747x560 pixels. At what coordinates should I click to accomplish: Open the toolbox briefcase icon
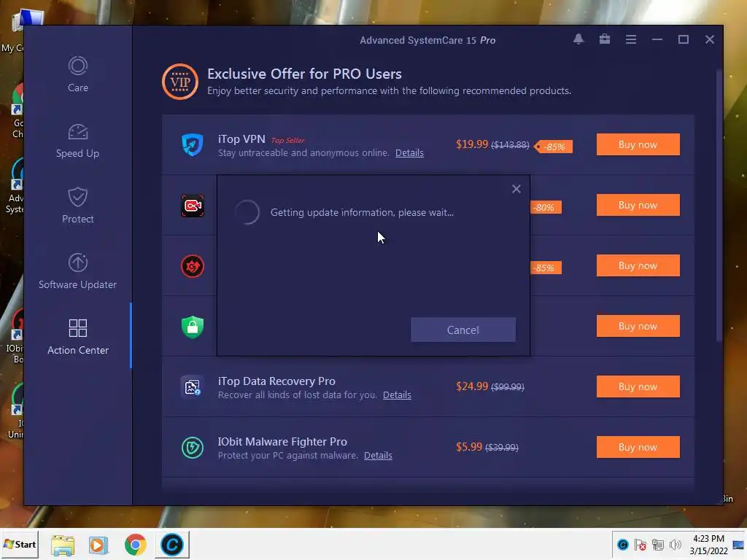coord(605,39)
